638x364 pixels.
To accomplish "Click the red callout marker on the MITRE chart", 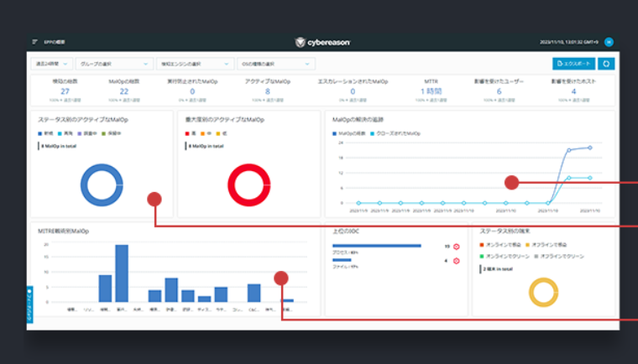I will (x=280, y=278).
